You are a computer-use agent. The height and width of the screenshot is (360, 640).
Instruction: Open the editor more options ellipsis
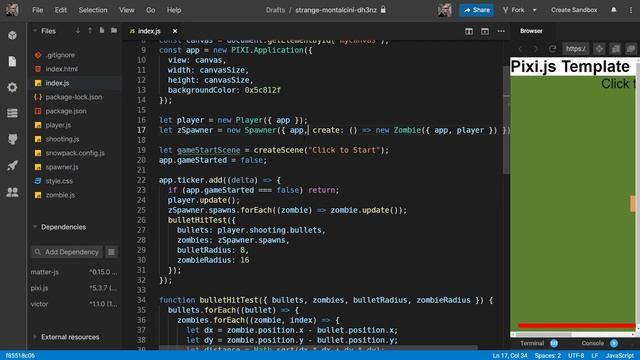tap(501, 31)
